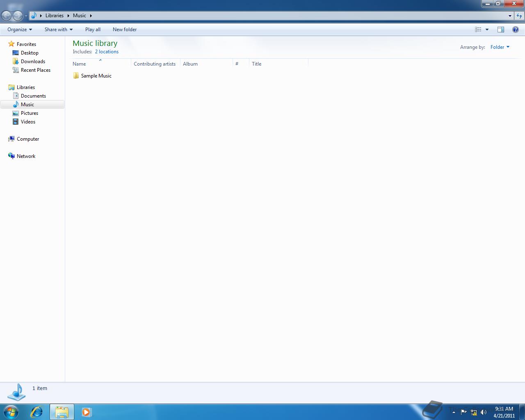Select Music library in sidebar
The height and width of the screenshot is (420, 525).
tap(27, 105)
